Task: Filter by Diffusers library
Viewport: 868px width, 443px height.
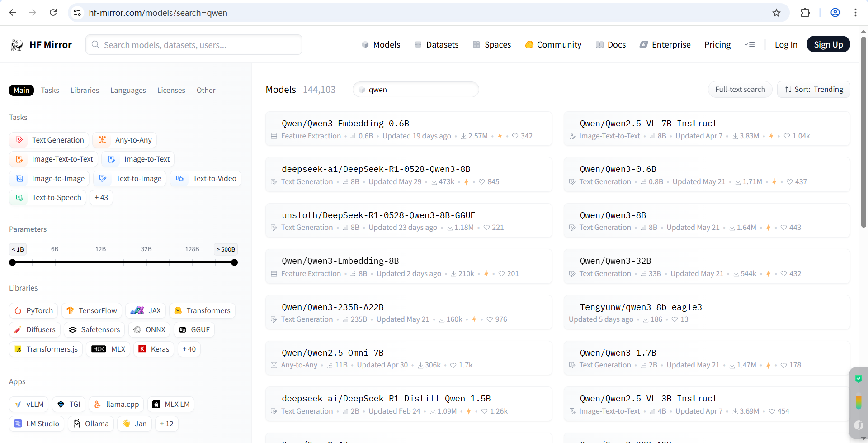Action: click(x=35, y=330)
